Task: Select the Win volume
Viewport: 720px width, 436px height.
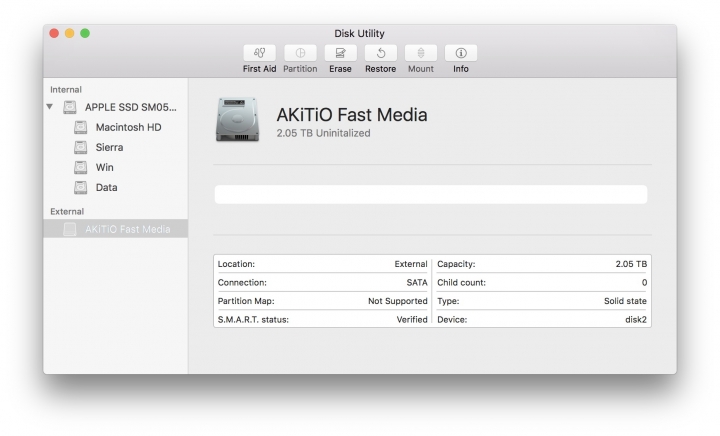Action: tap(104, 168)
